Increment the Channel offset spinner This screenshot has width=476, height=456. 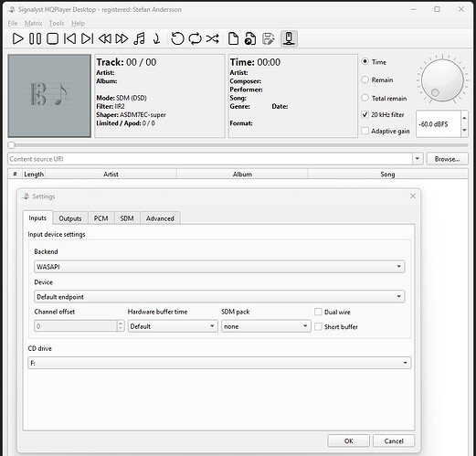[x=121, y=323]
